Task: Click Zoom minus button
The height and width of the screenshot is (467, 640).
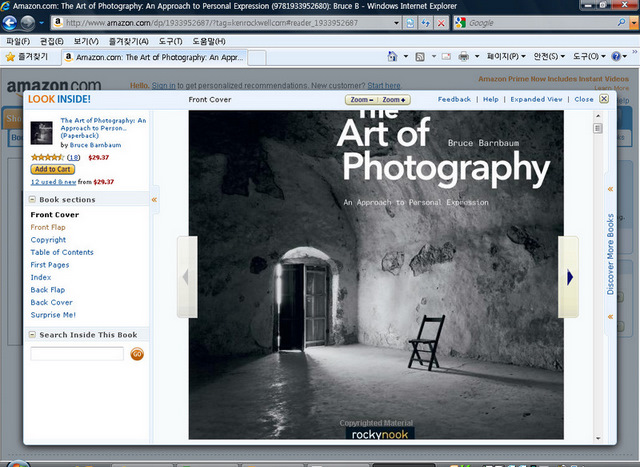Action: click(x=361, y=100)
